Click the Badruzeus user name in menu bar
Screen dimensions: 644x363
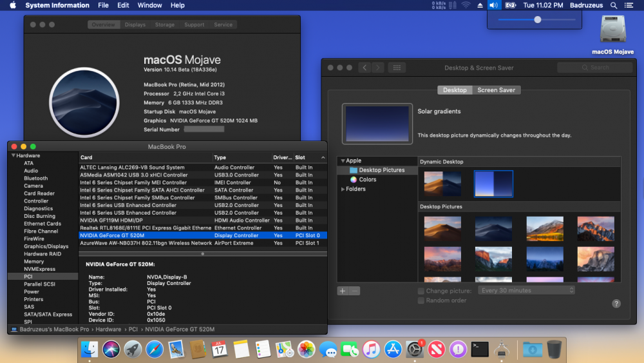tap(586, 5)
